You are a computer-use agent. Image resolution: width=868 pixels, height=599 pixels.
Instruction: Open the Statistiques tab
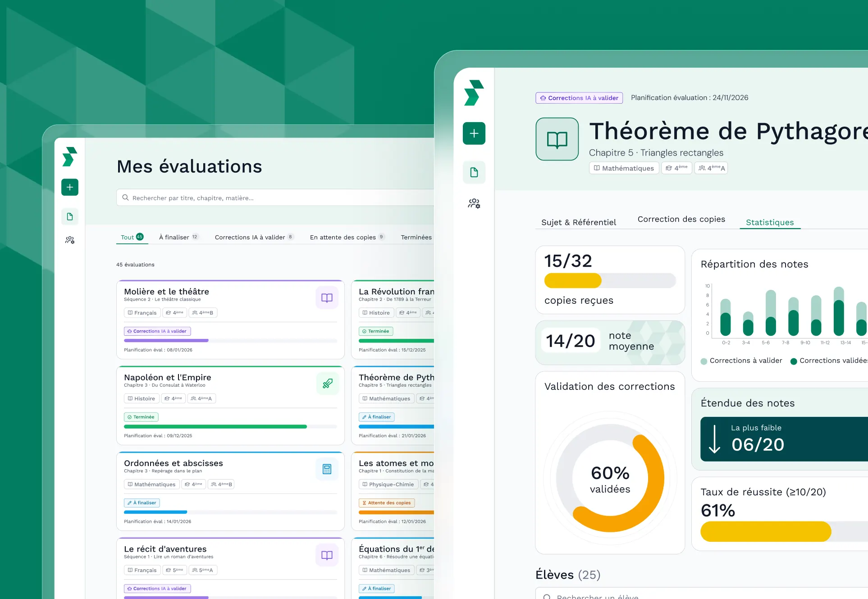click(x=770, y=222)
